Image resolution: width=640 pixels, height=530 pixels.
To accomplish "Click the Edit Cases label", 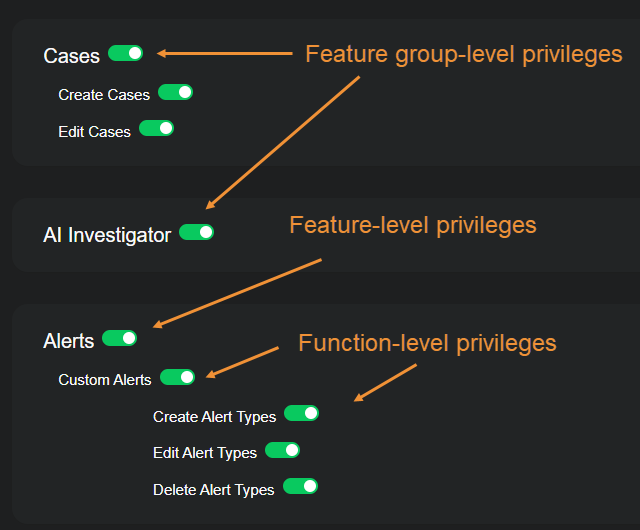I will 95,131.
